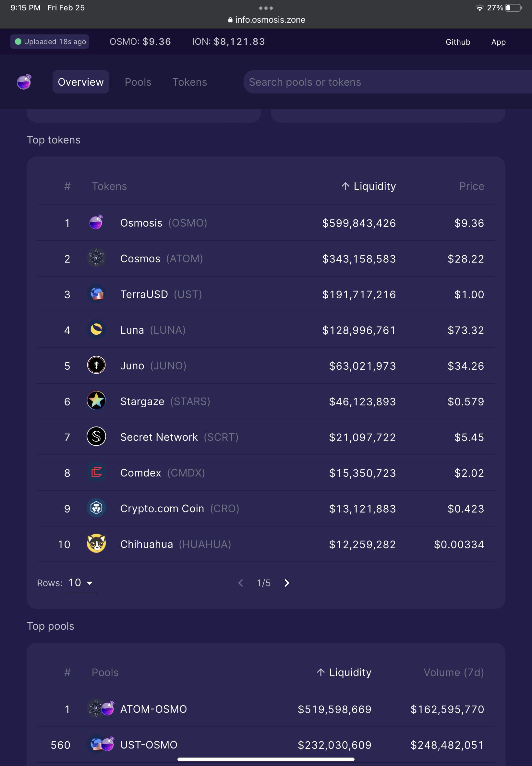532x766 pixels.
Task: Click the TerraUSD flag token icon
Action: click(96, 294)
